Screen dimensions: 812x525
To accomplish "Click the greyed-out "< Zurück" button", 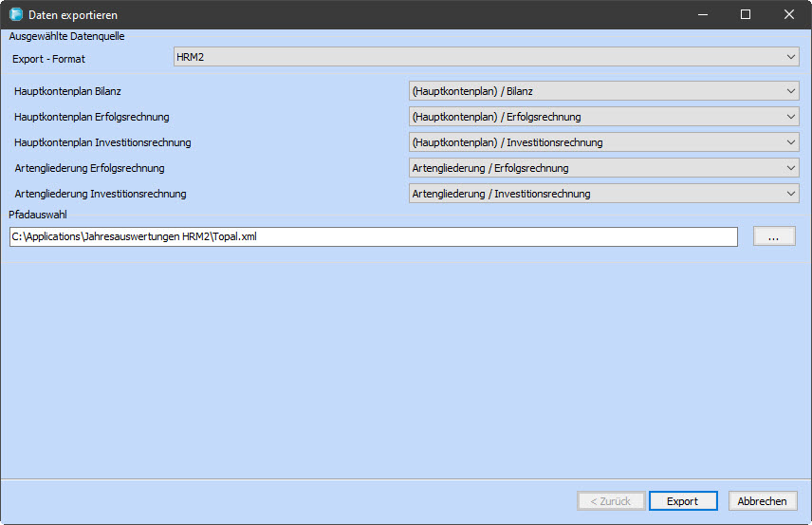I will pos(611,501).
